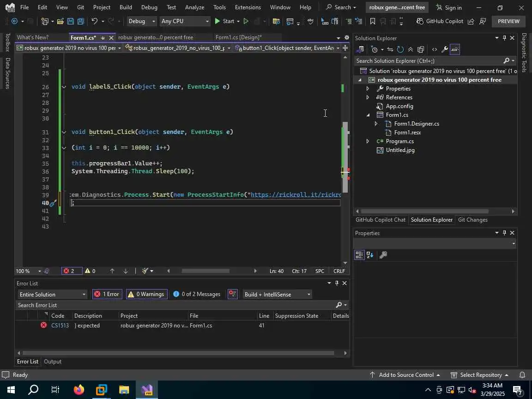The image size is (532, 399).
Task: Open the Build menu
Action: (x=126, y=7)
